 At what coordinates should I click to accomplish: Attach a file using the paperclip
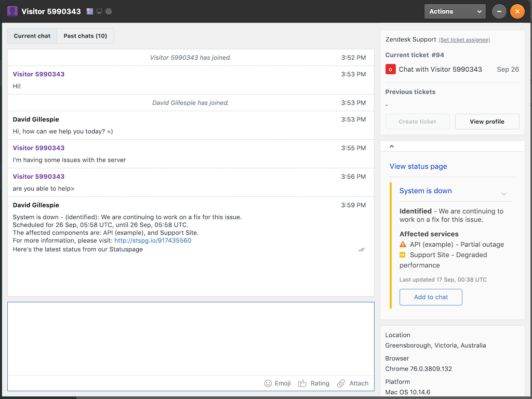pos(341,383)
